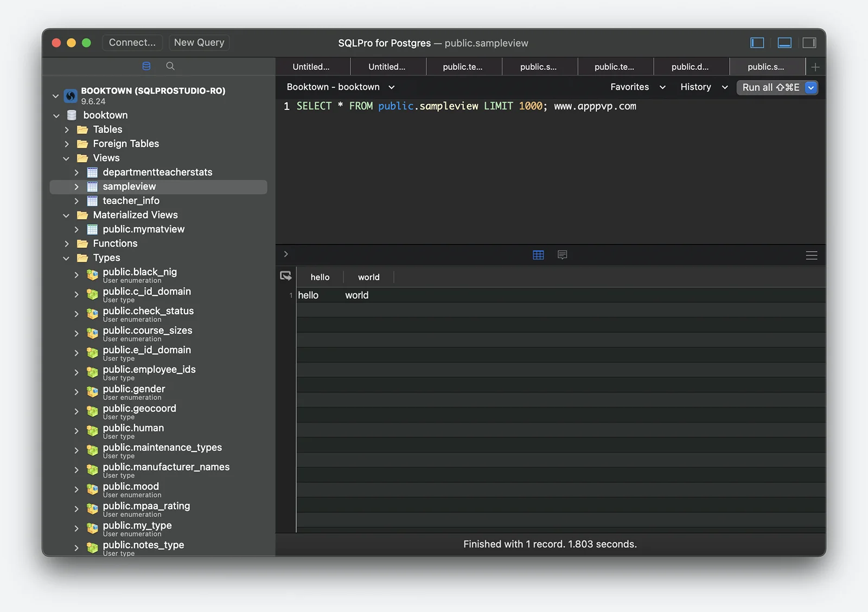This screenshot has height=612, width=868.
Task: Open Run all options dropdown arrow
Action: click(x=811, y=87)
